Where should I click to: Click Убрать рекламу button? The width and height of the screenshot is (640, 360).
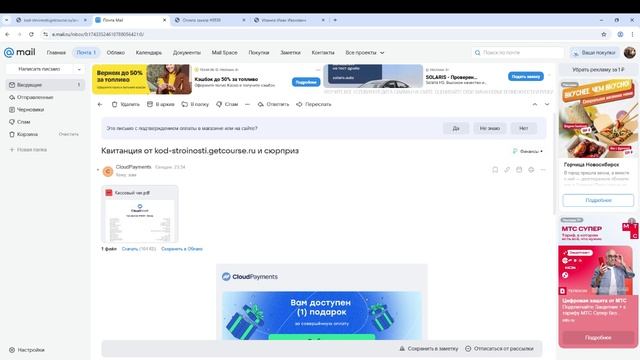(598, 70)
